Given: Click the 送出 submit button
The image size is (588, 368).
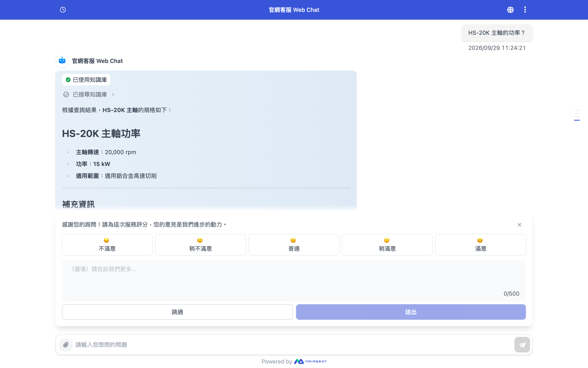Looking at the screenshot, I should [x=411, y=312].
